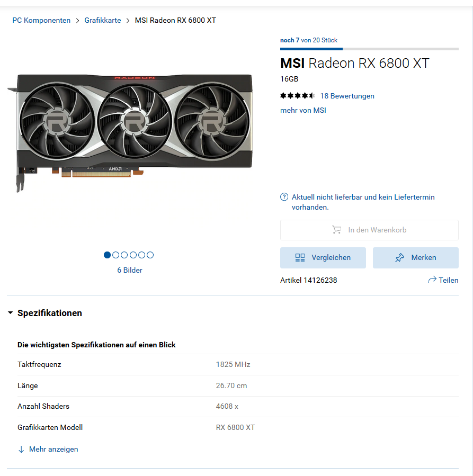Collapse the Spezifikationen section triangle
The width and height of the screenshot is (473, 476).
click(10, 313)
